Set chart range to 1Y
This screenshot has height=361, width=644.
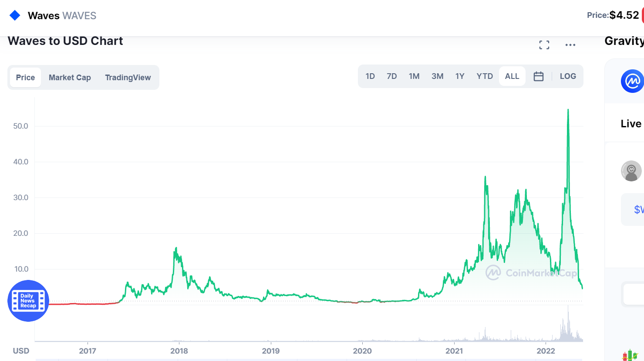coord(460,76)
